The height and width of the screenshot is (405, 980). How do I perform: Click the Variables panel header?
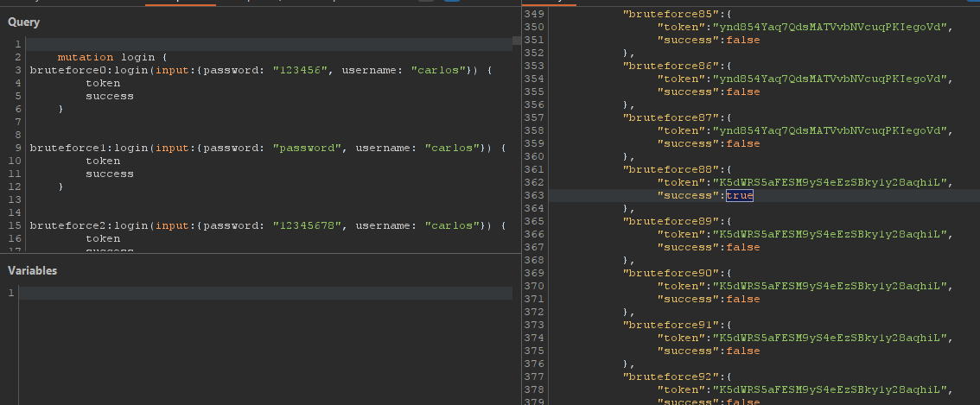33,270
